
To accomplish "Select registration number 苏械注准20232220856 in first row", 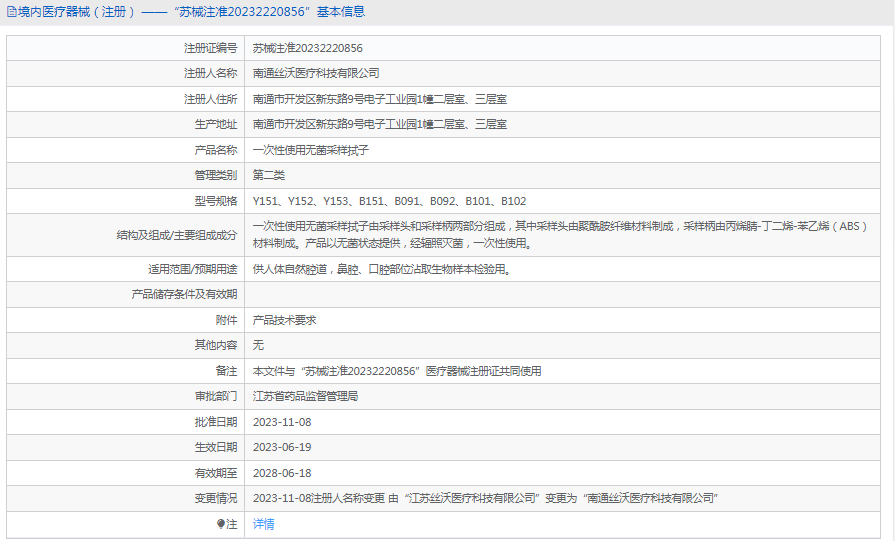I will point(308,49).
